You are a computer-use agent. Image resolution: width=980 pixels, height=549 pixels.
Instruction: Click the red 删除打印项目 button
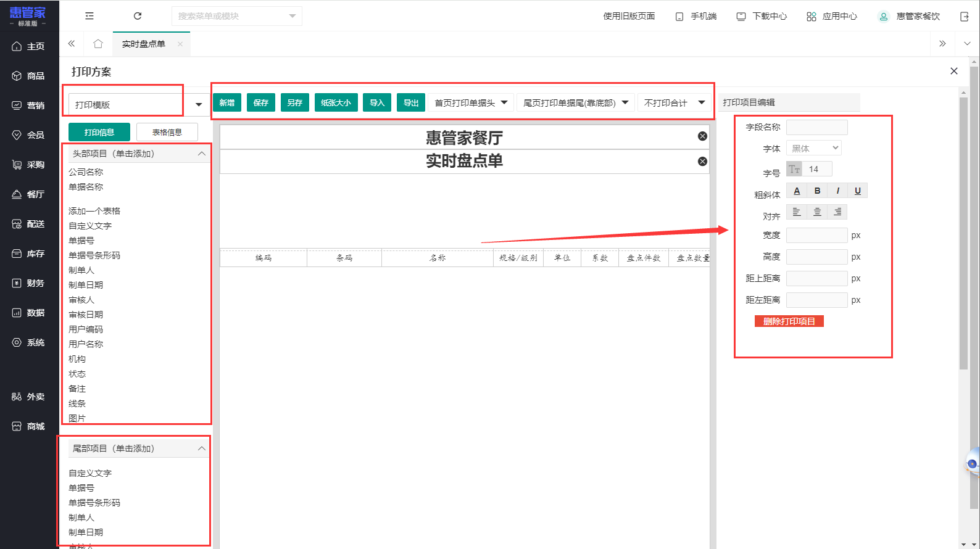(x=789, y=321)
